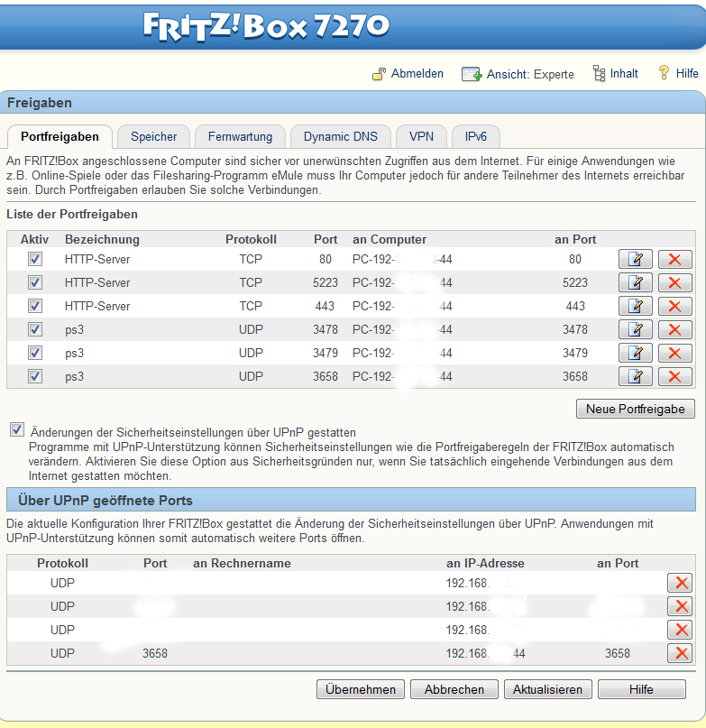
Task: Edit the HTTP-Server port 5223 rule
Action: (x=636, y=282)
